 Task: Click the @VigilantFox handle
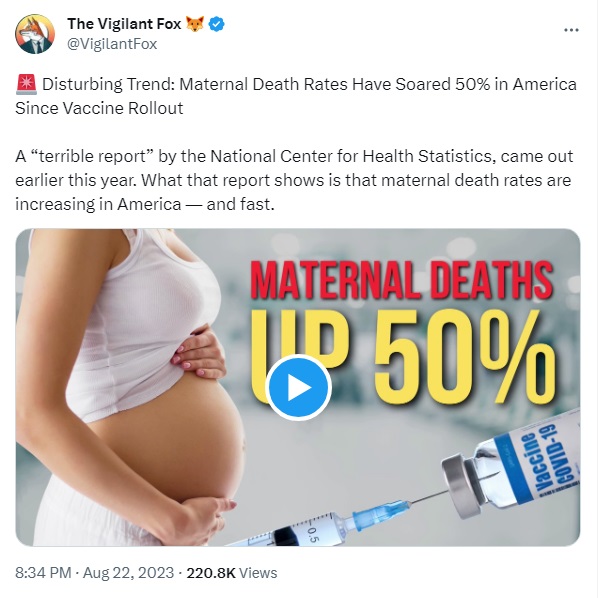[112, 44]
